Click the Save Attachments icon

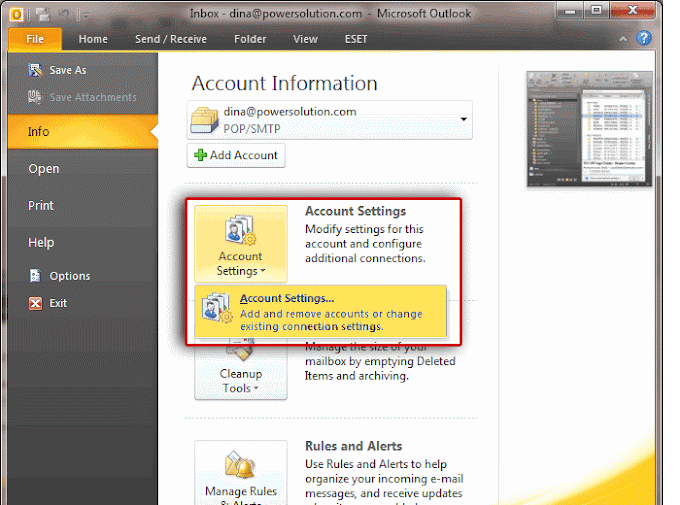pos(35,97)
